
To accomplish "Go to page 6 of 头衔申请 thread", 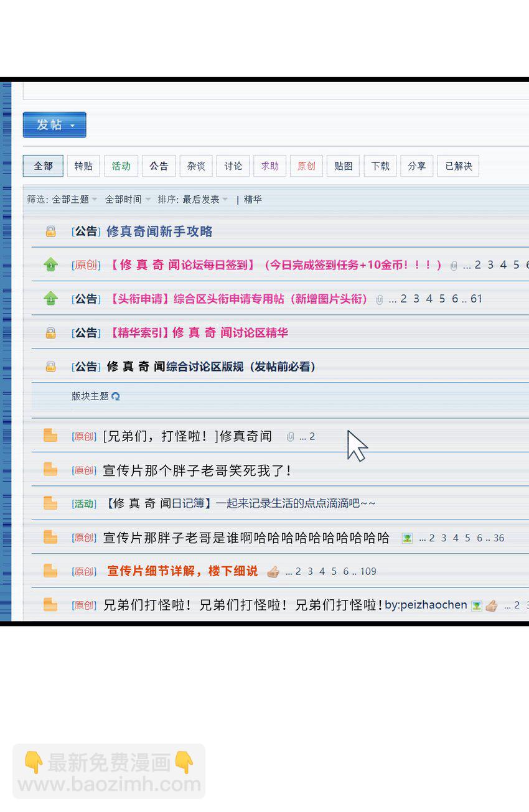I will pyautogui.click(x=455, y=299).
